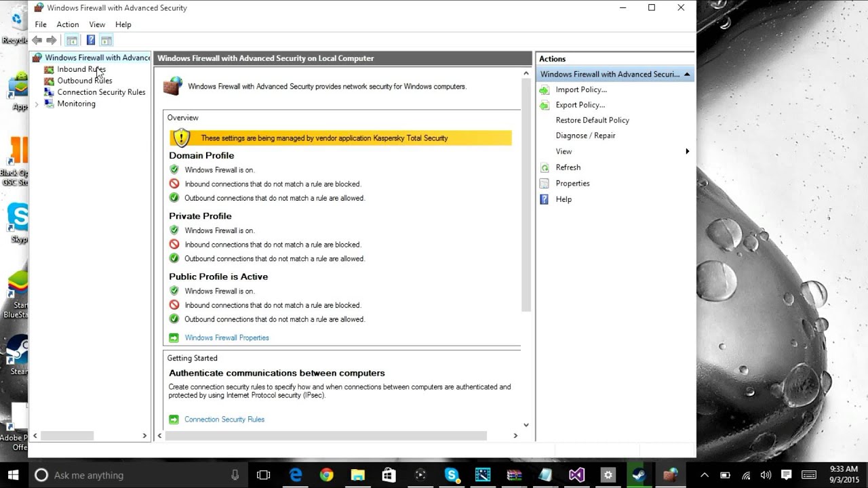Open Inbound Rules in the console tree
This screenshot has height=488, width=868.
click(x=81, y=69)
